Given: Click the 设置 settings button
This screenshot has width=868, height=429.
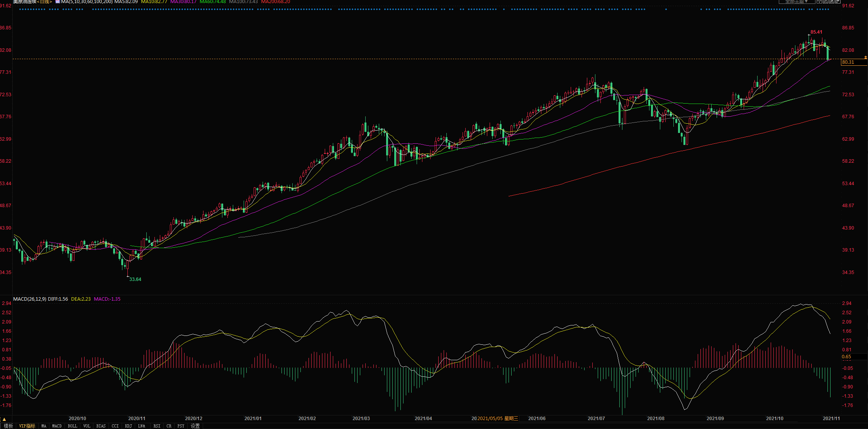Looking at the screenshot, I should pyautogui.click(x=195, y=426).
